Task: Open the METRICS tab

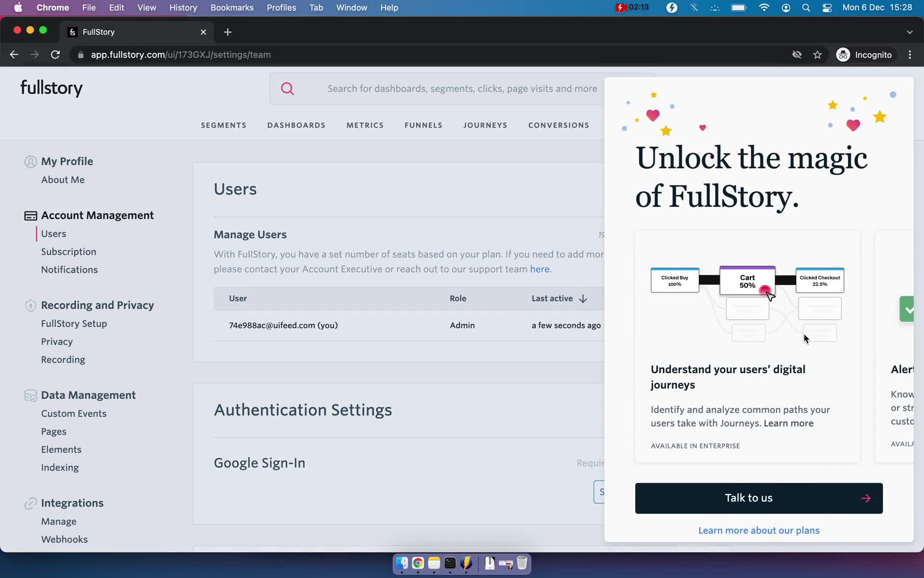Action: tap(365, 125)
